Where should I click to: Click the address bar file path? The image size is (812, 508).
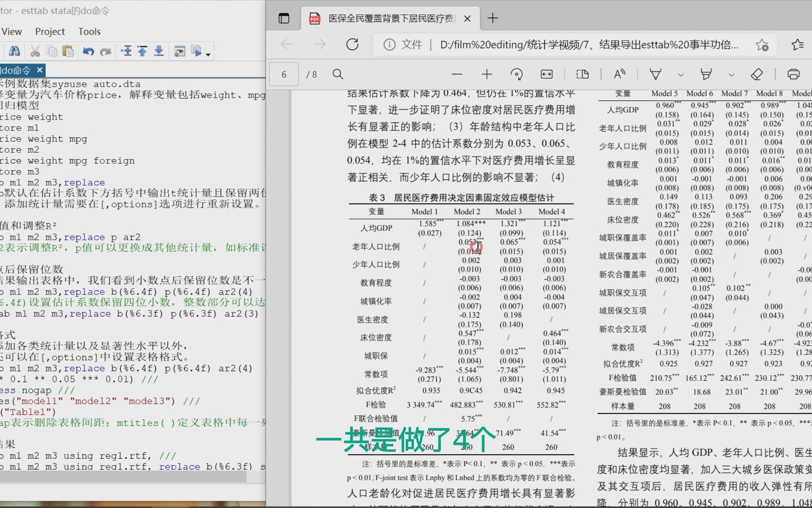(x=589, y=45)
